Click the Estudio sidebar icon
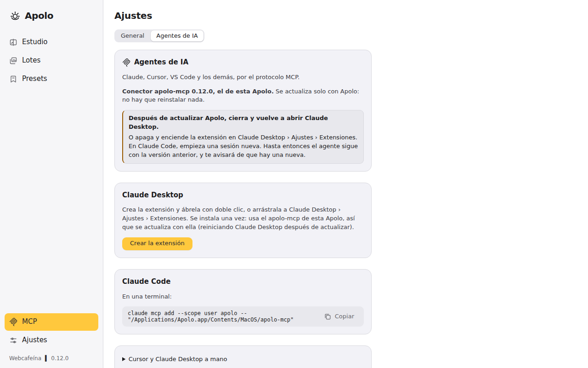This screenshot has height=368, width=588. (13, 42)
